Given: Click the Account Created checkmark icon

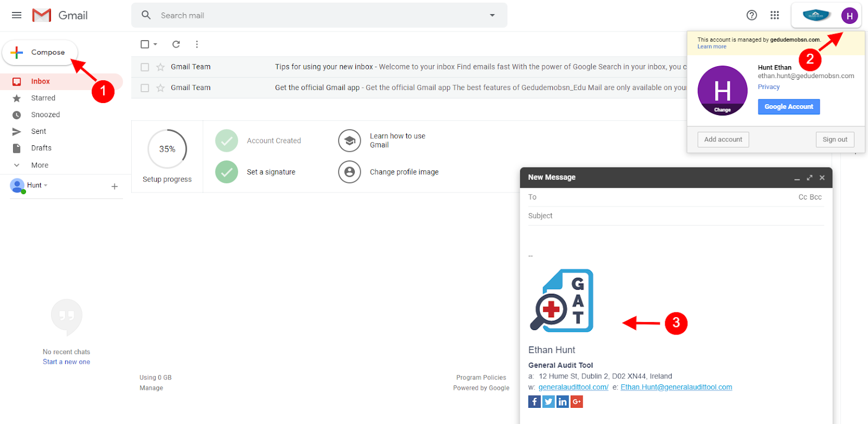Looking at the screenshot, I should click(x=227, y=140).
